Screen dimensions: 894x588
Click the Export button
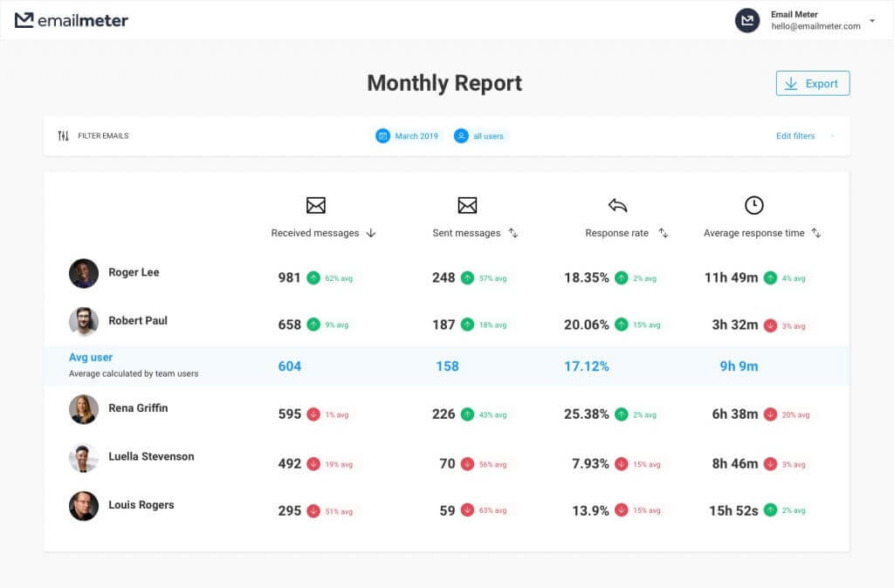813,83
